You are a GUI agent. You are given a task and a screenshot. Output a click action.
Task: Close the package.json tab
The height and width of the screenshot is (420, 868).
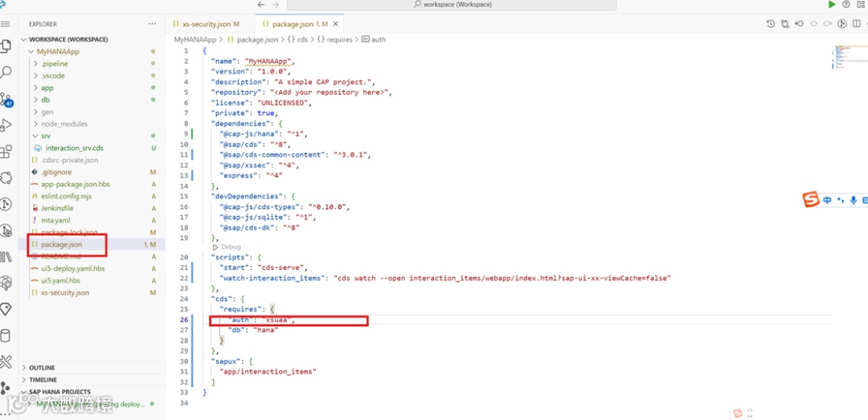click(335, 24)
